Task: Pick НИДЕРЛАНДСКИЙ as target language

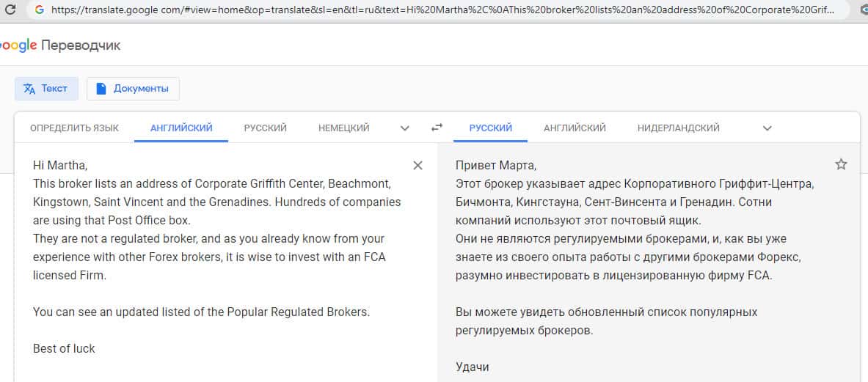Action: coord(679,128)
